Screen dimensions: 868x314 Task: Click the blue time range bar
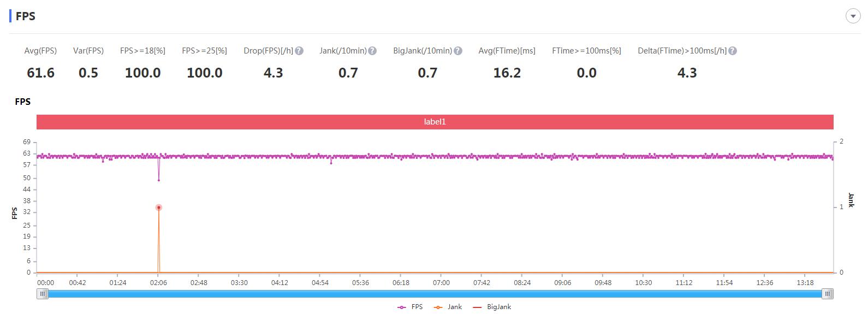coord(435,294)
